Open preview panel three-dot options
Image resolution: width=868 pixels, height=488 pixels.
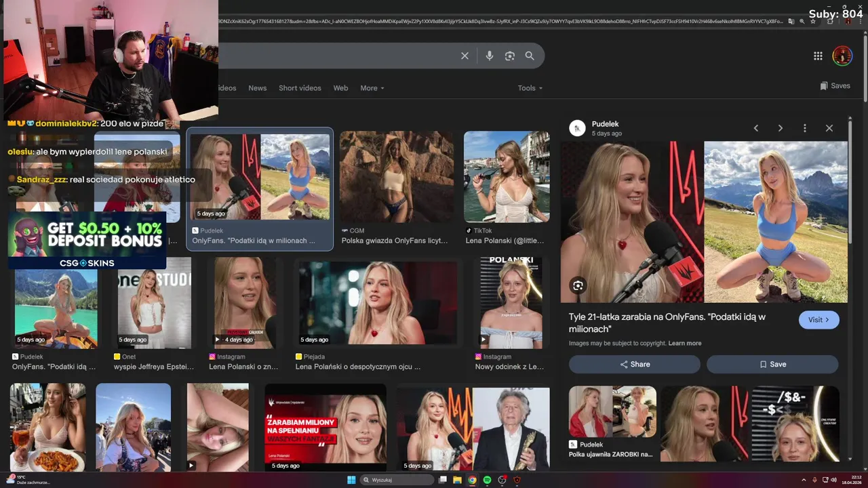804,128
